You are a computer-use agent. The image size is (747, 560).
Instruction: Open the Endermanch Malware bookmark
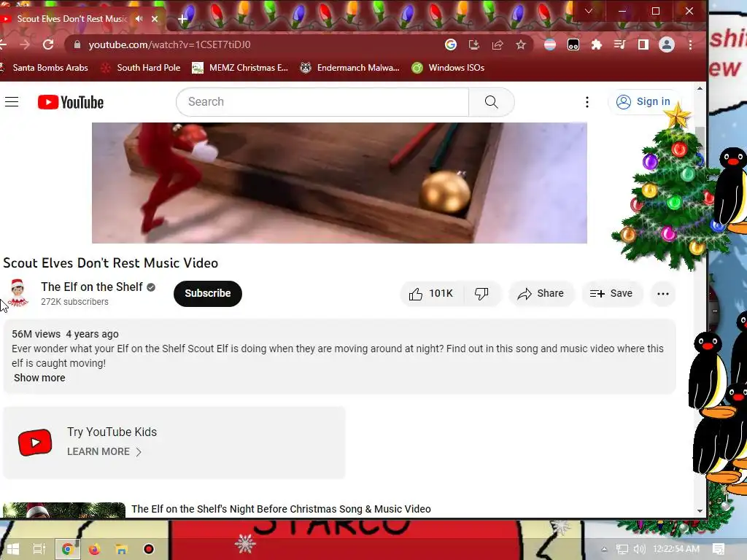(349, 68)
